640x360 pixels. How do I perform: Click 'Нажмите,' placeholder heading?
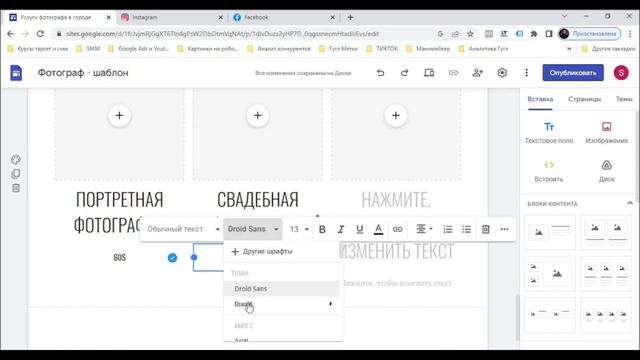coord(396,200)
